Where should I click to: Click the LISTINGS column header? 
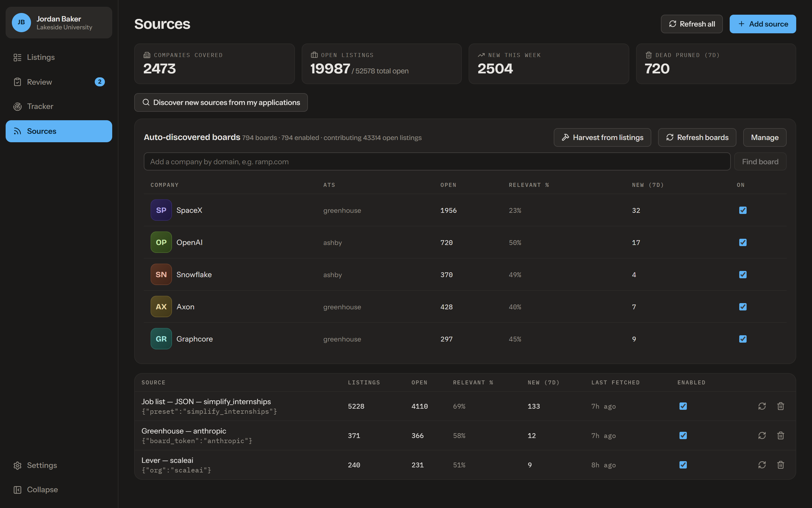[364, 383]
